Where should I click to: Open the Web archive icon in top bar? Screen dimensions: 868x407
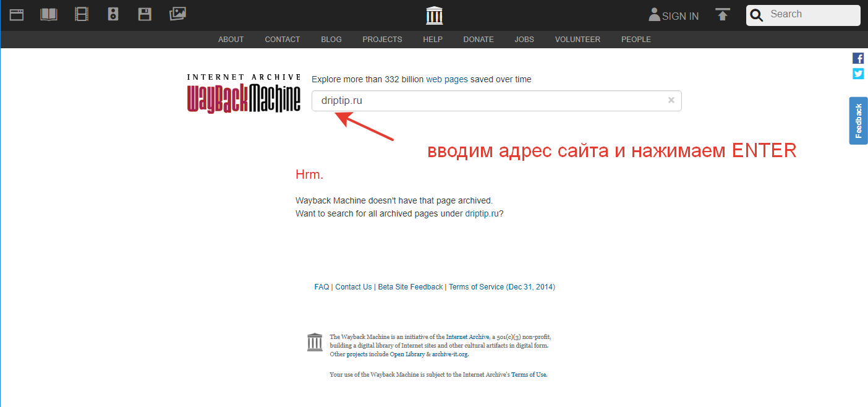pyautogui.click(x=17, y=15)
